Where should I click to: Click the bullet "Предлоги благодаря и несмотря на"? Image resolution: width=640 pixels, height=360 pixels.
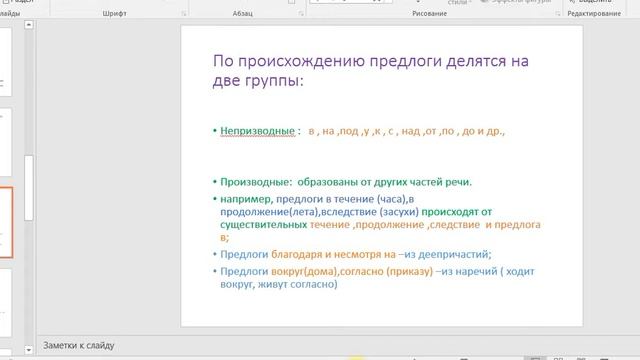tap(356, 254)
